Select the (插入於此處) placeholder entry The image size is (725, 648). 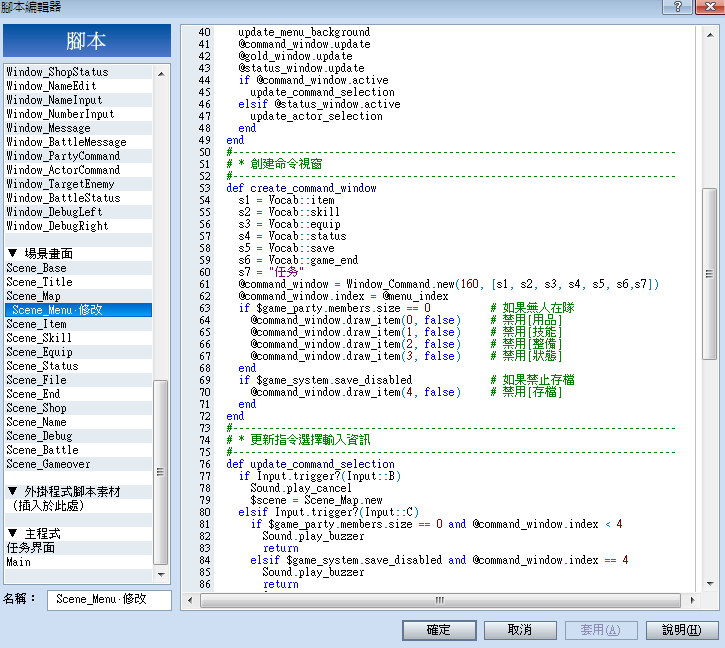[79, 506]
